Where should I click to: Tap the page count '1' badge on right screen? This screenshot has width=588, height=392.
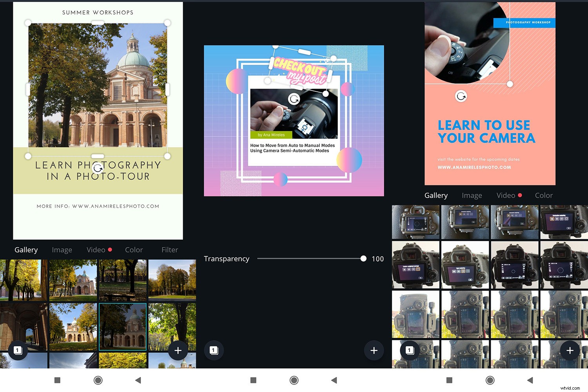[409, 350]
